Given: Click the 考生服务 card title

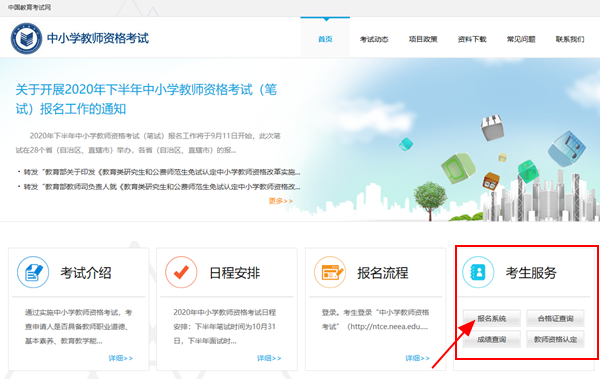Looking at the screenshot, I should [531, 273].
